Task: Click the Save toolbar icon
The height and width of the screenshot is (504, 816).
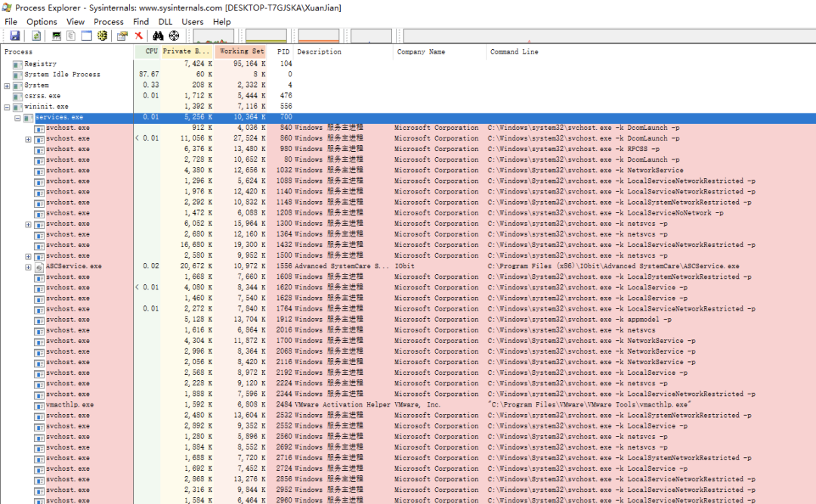Action: point(14,36)
